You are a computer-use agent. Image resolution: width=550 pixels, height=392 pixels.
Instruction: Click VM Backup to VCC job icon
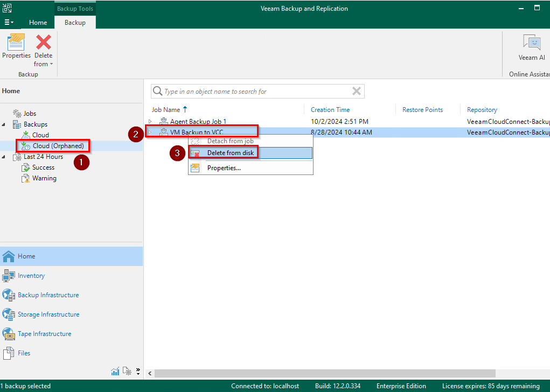pyautogui.click(x=163, y=132)
